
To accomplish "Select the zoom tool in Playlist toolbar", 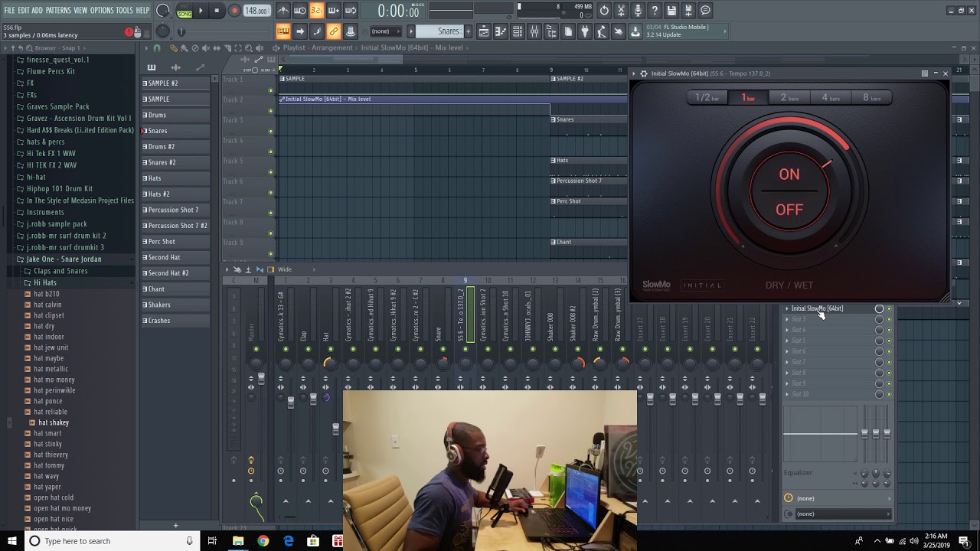I will coord(249,48).
